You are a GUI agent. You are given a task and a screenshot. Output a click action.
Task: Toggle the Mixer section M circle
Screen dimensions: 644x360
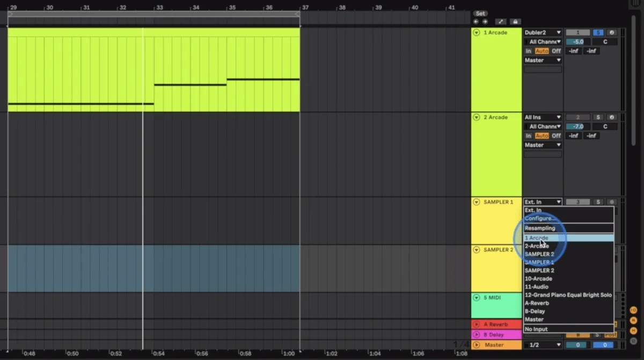coord(633,330)
